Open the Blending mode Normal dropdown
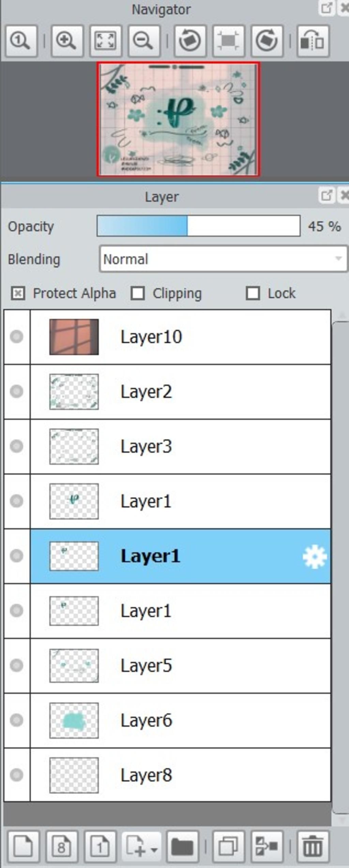The image size is (349, 868). tap(223, 259)
